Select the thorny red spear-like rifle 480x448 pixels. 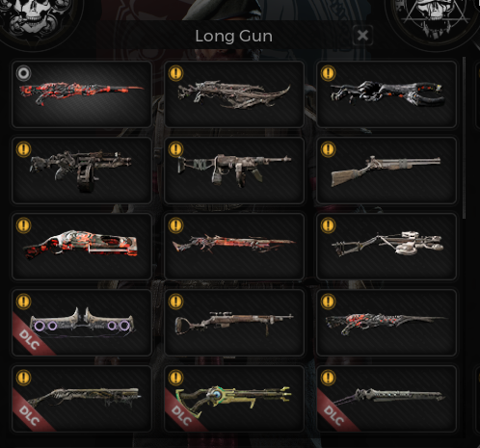coord(234,247)
